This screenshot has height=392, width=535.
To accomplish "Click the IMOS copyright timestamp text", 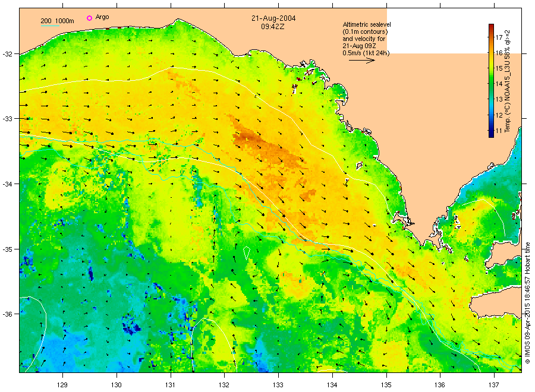I will pos(527,303).
